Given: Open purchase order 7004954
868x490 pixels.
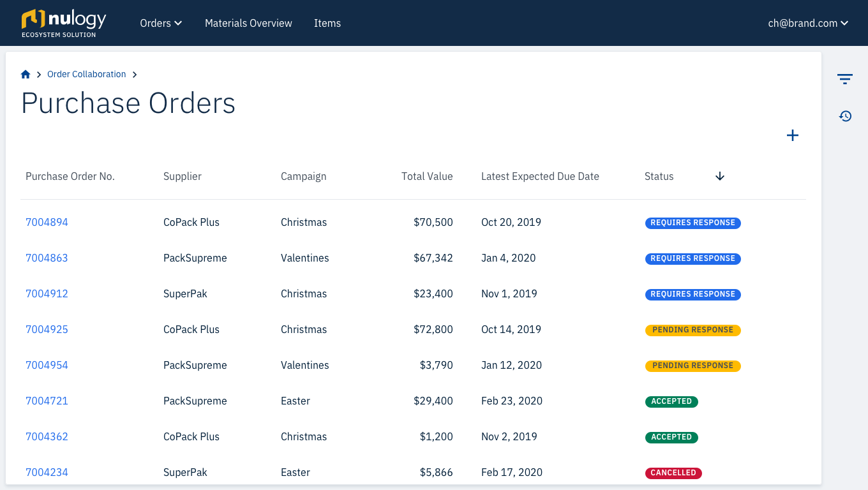Looking at the screenshot, I should (47, 365).
